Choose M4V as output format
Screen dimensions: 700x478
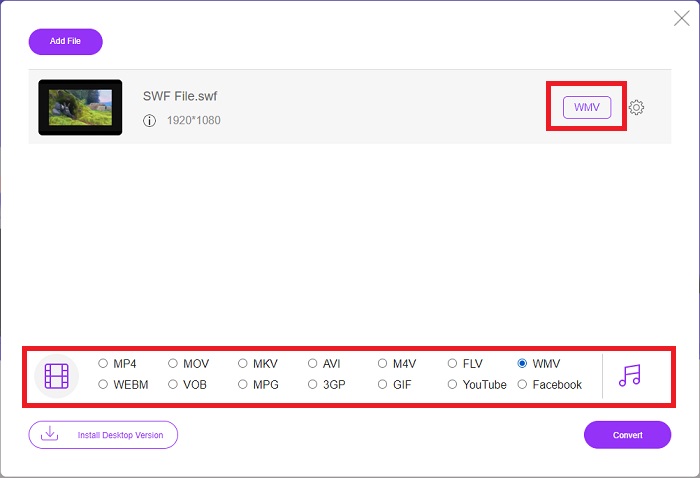tap(382, 363)
